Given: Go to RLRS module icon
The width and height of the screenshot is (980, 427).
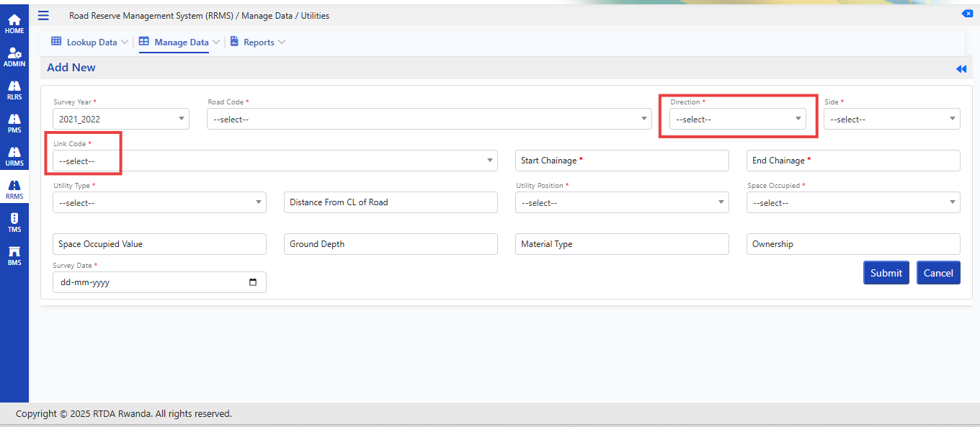Looking at the screenshot, I should point(14,86).
